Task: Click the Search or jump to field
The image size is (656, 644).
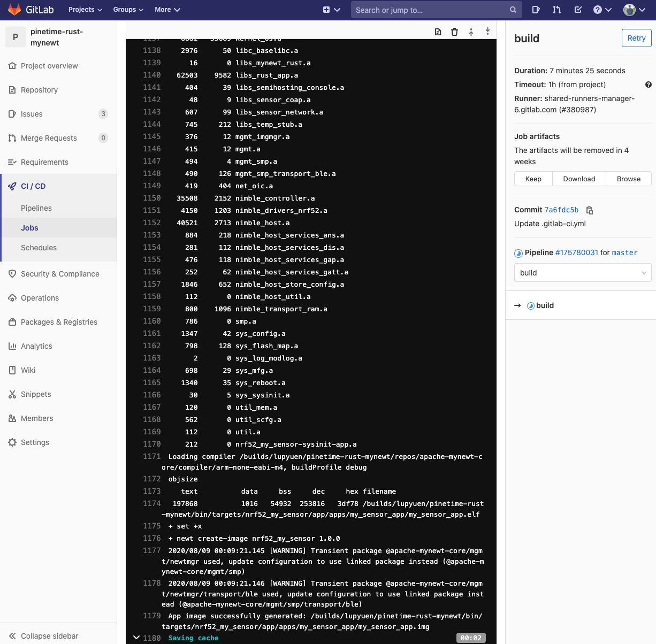Action: (x=431, y=10)
